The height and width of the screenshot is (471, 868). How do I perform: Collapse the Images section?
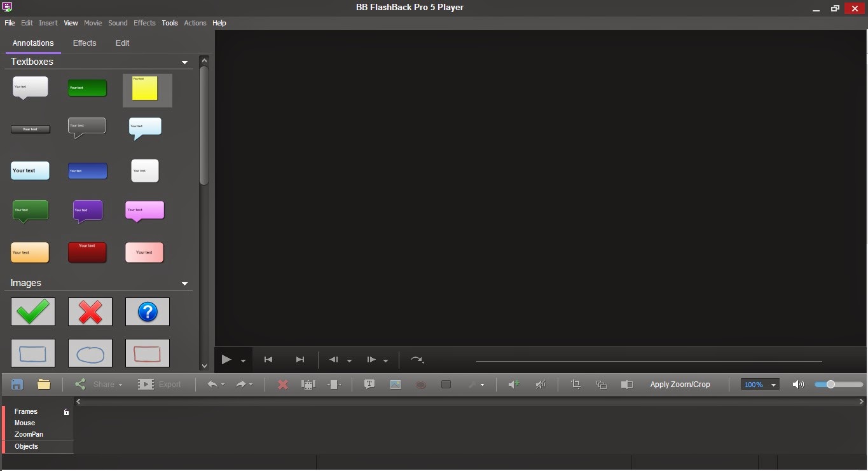pyautogui.click(x=185, y=284)
